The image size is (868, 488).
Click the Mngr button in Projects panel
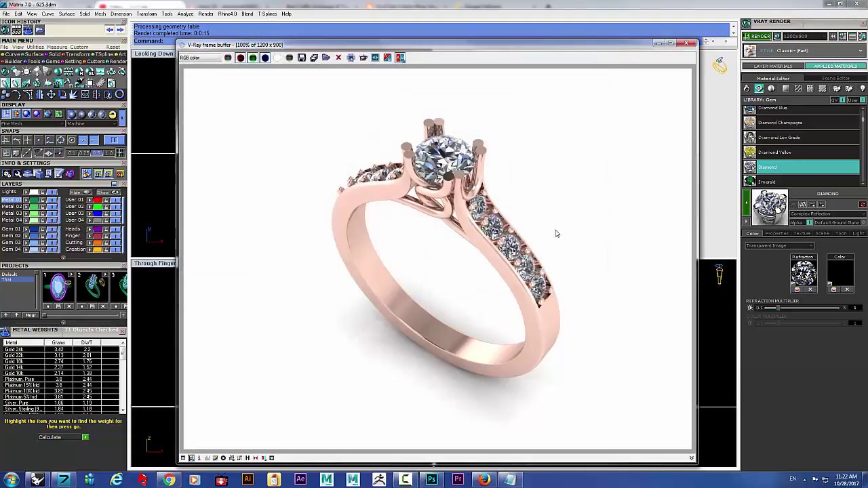(x=31, y=315)
